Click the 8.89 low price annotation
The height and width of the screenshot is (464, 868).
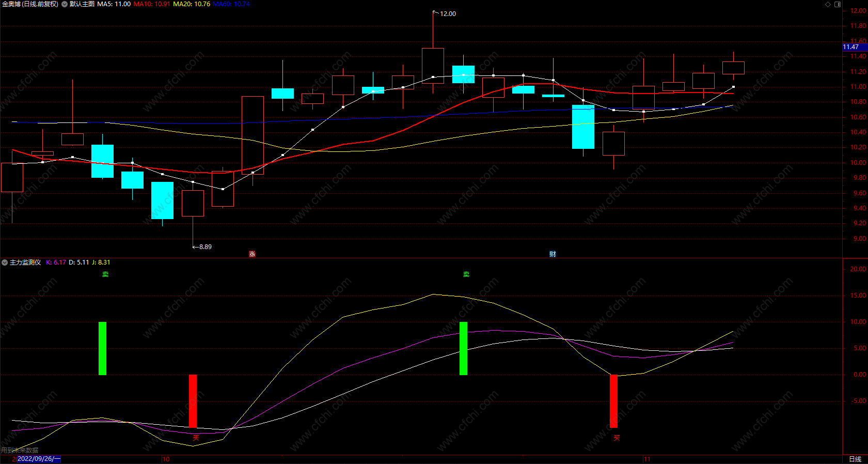(205, 247)
